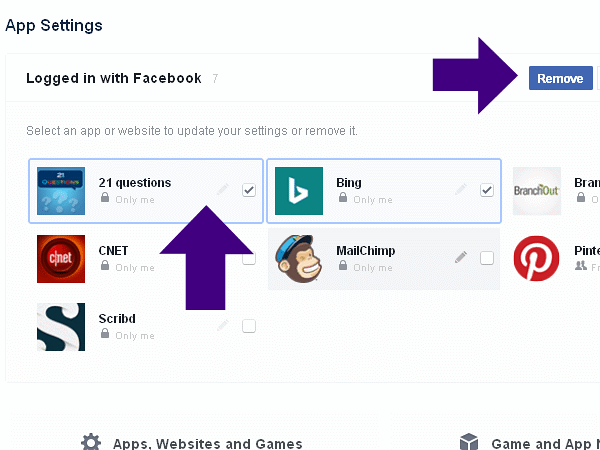
Task: Open Apps, Websites and Games section
Action: coord(207,443)
